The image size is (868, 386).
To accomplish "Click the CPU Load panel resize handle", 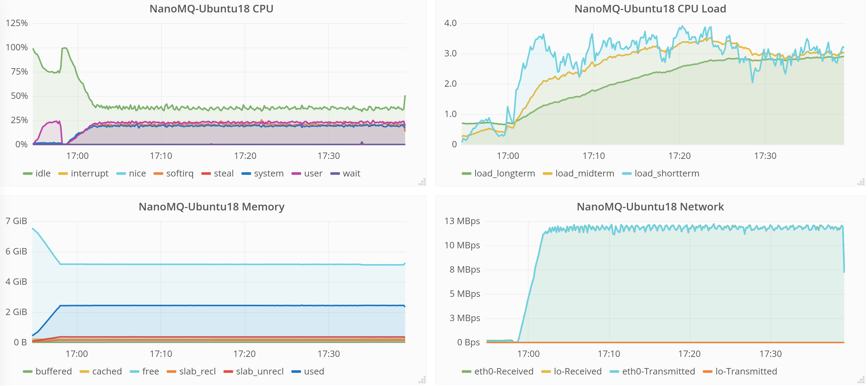I will tap(861, 182).
